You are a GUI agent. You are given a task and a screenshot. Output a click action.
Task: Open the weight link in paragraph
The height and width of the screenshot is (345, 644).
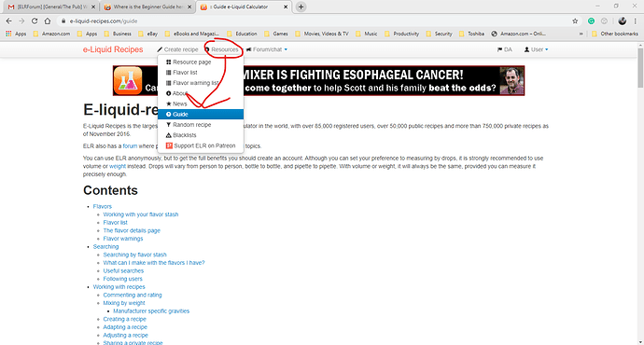click(118, 166)
